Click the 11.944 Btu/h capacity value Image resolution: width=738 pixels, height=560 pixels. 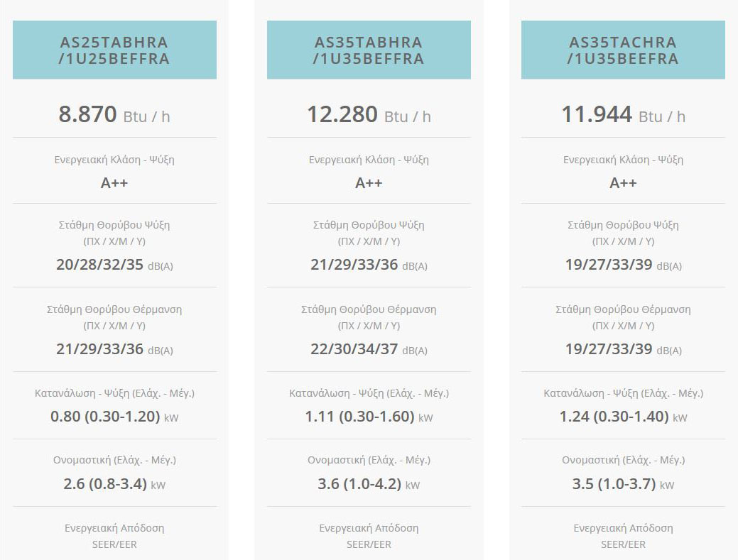[623, 115]
